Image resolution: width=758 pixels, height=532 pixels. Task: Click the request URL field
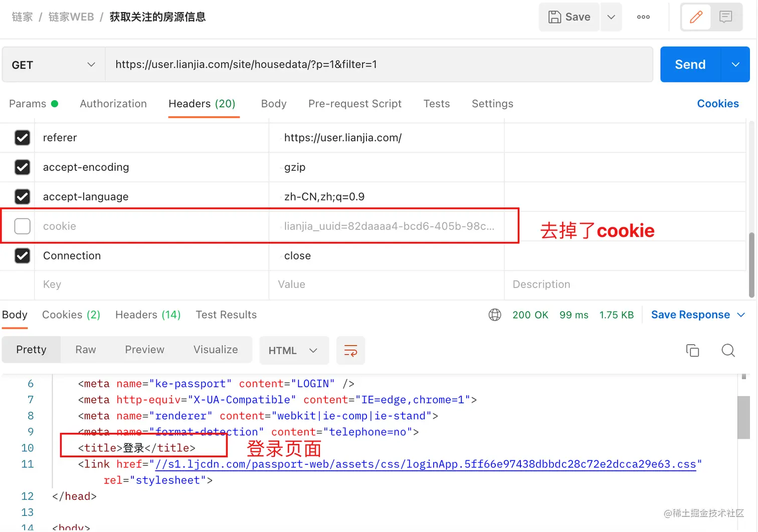[379, 65]
